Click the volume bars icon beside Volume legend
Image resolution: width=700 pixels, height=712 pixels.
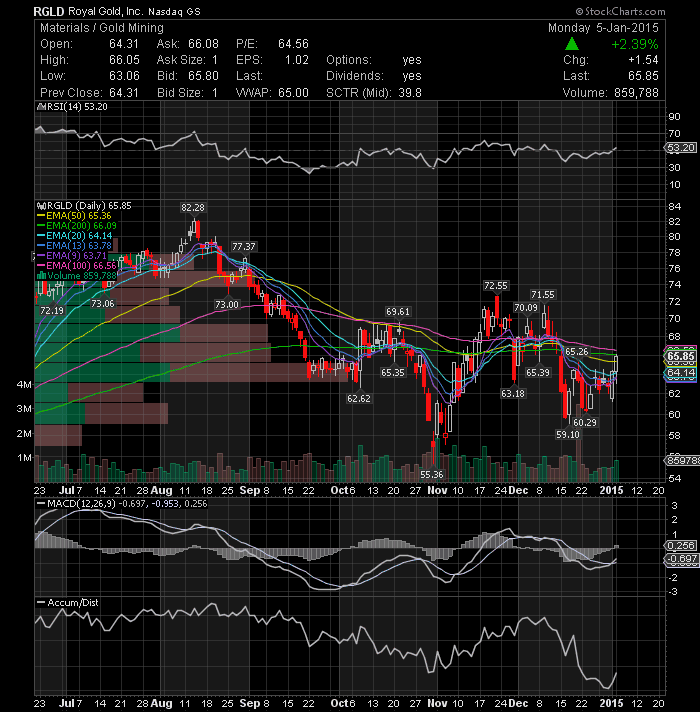[41, 276]
